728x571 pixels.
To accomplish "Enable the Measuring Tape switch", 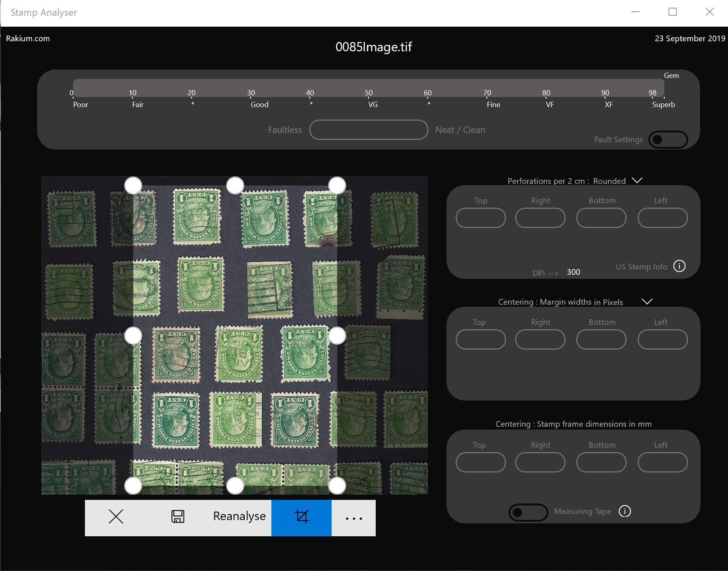I will [x=528, y=512].
